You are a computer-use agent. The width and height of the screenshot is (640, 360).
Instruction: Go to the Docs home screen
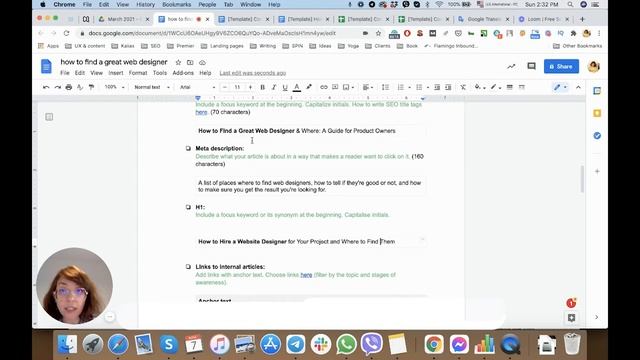coord(47,67)
